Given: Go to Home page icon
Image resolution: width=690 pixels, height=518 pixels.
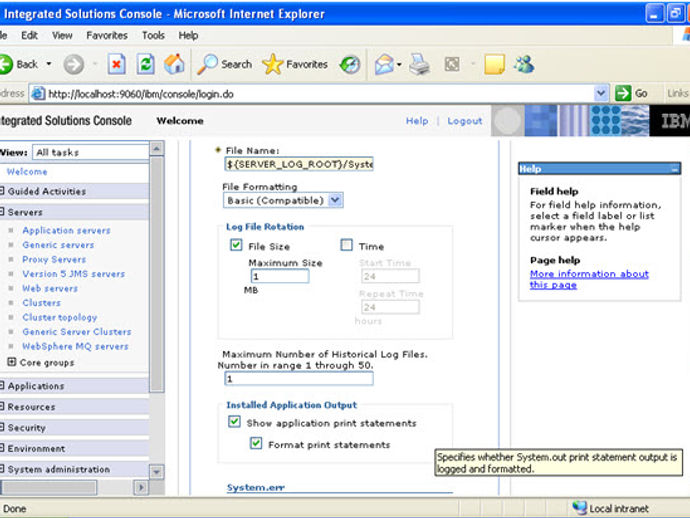Looking at the screenshot, I should [174, 64].
